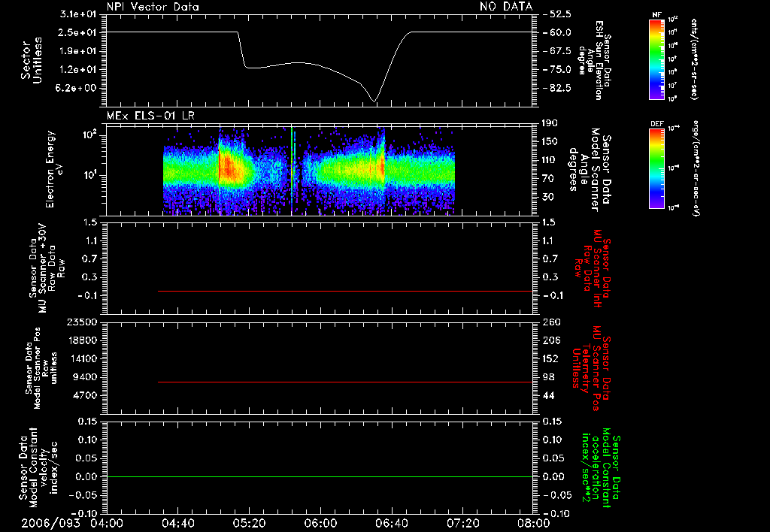Click the '190' scanner angle axis value
The image size is (770, 532).
click(551, 123)
